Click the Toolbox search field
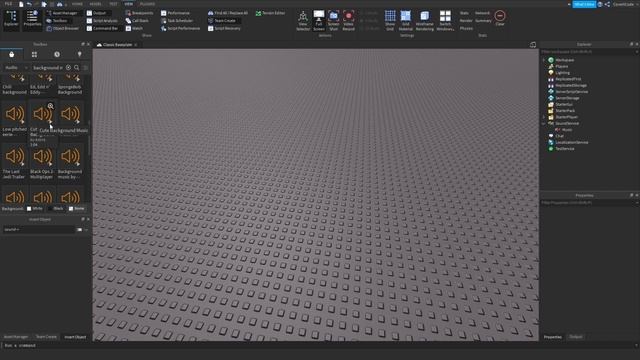640x360 pixels. (x=48, y=67)
